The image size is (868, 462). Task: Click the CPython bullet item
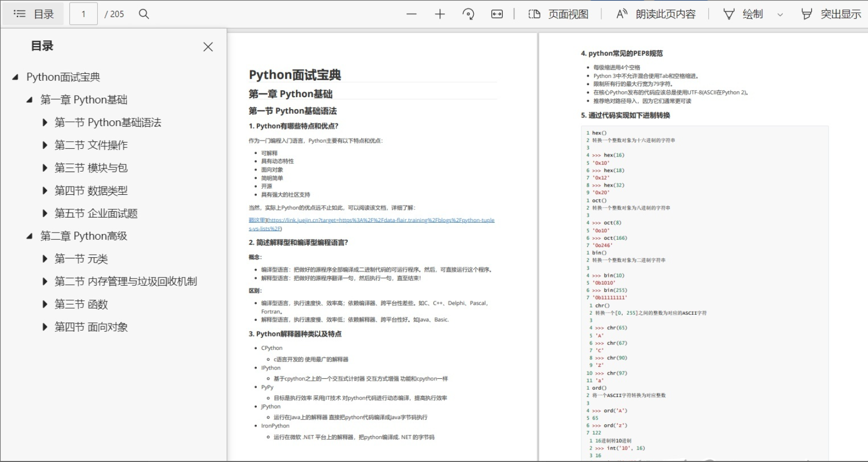pyautogui.click(x=272, y=348)
